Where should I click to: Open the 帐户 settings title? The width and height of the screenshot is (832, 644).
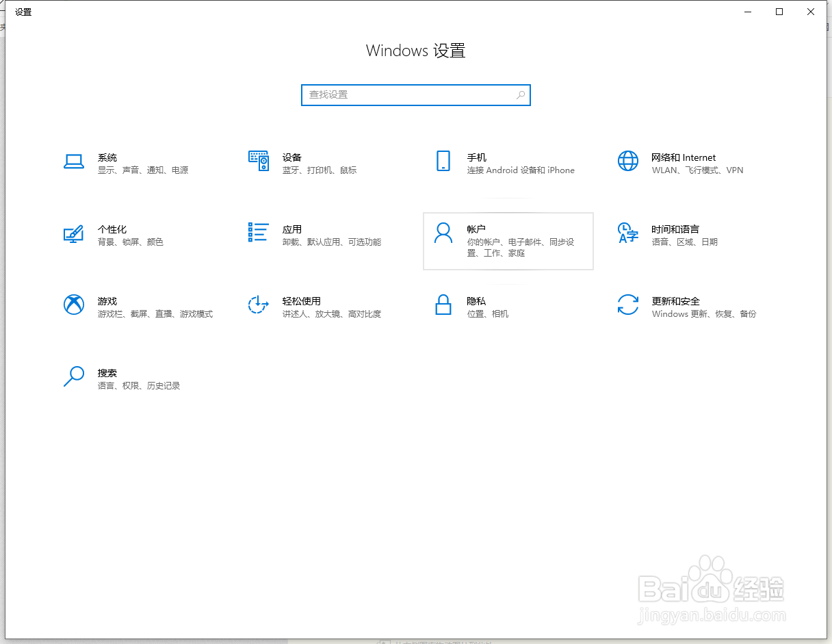(x=476, y=229)
